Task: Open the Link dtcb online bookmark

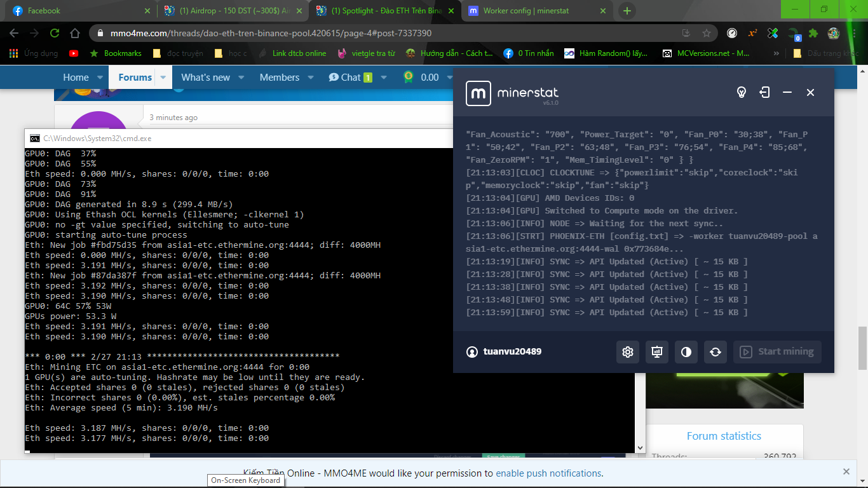Action: click(x=292, y=53)
